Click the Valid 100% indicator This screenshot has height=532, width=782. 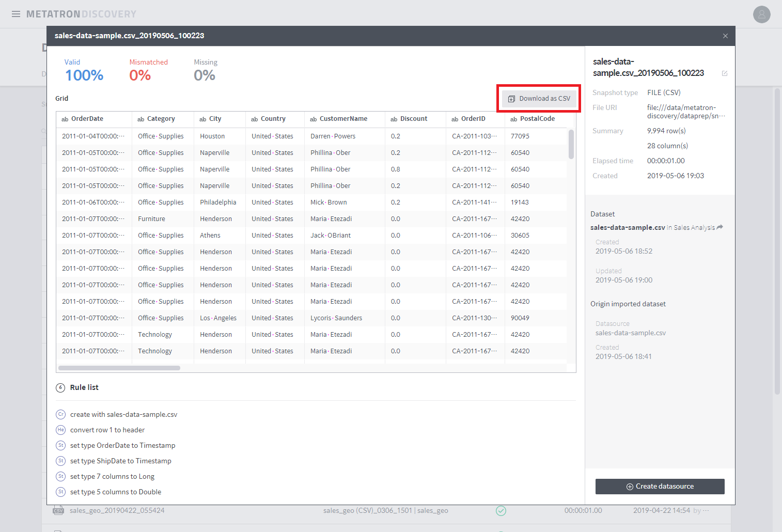(84, 71)
